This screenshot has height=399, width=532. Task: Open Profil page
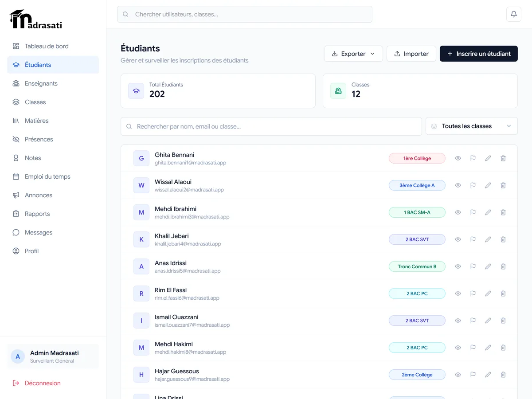pos(53,251)
